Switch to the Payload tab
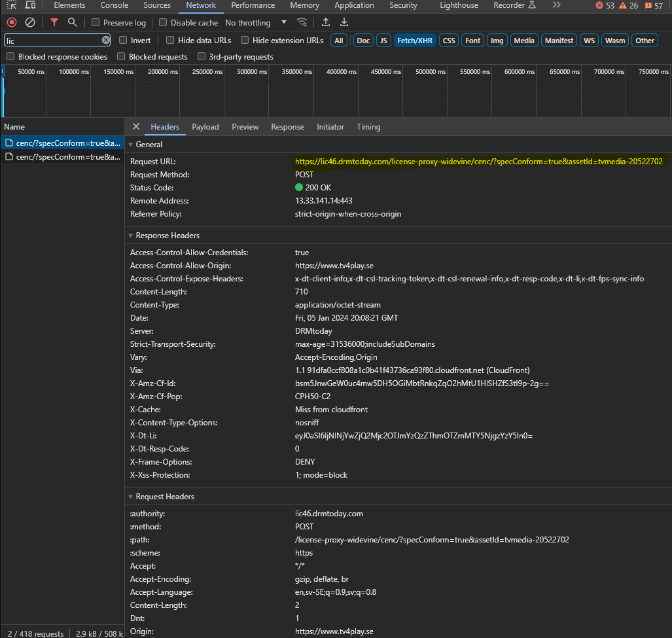Screen dimensions: 672x638 pos(205,127)
